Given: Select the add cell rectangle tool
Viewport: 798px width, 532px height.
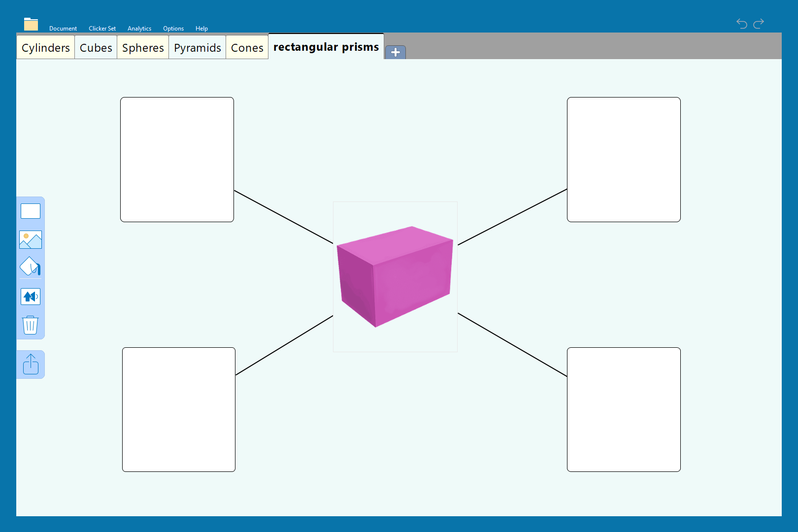Looking at the screenshot, I should coord(31,211).
